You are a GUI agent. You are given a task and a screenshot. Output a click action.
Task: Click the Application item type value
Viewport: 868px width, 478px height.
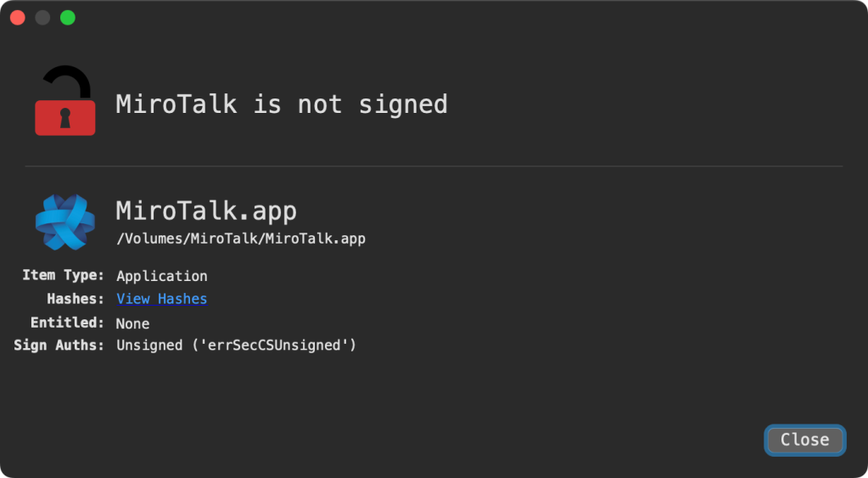[x=161, y=276]
